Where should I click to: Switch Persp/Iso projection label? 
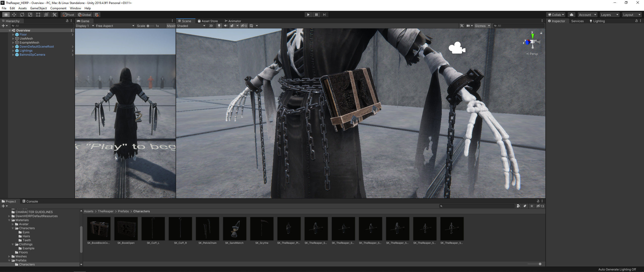click(x=532, y=54)
